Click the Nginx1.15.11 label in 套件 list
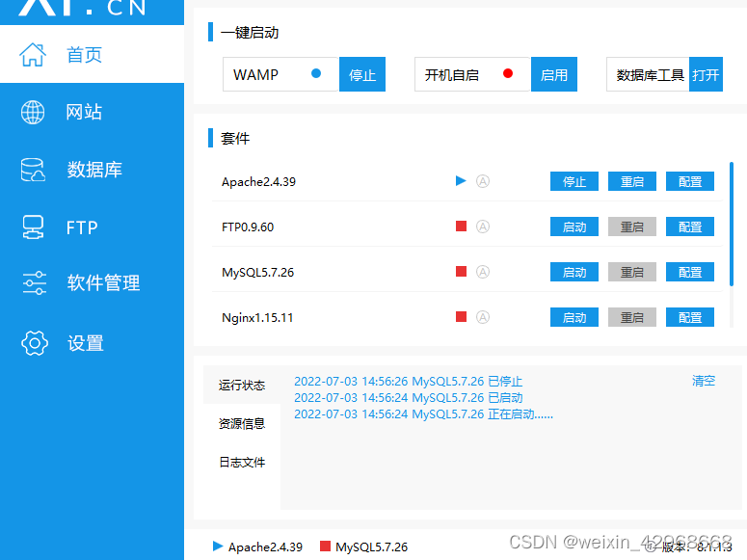This screenshot has height=560, width=747. (257, 317)
